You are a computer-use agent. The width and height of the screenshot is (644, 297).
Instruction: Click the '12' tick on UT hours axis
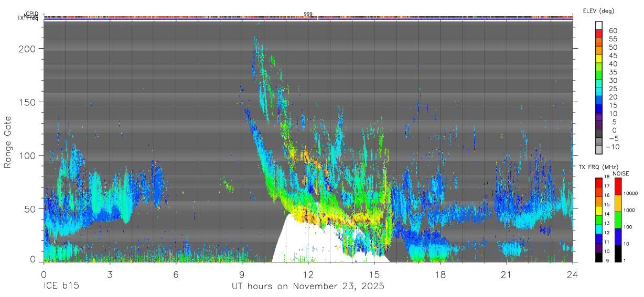coord(308,274)
